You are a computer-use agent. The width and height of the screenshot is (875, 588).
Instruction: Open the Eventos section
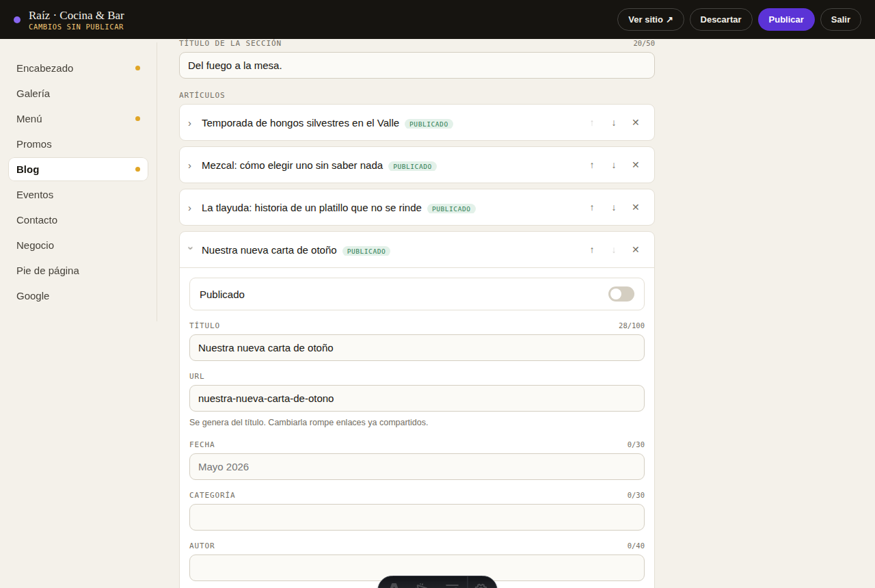point(78,195)
